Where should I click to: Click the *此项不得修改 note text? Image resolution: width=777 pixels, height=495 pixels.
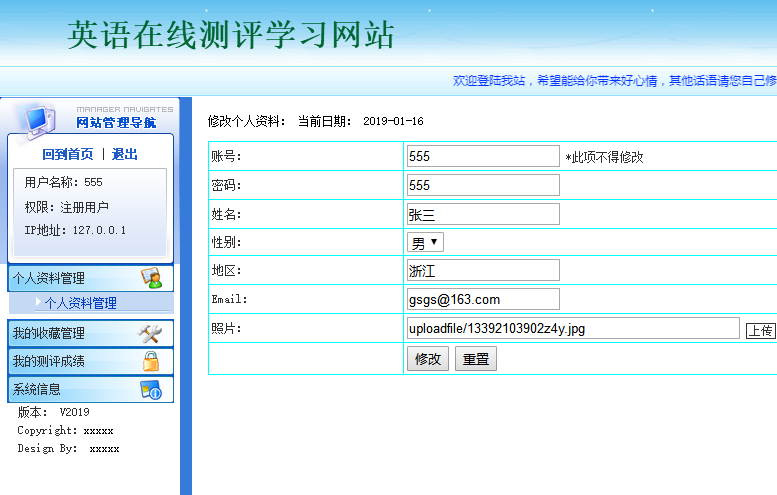click(604, 158)
